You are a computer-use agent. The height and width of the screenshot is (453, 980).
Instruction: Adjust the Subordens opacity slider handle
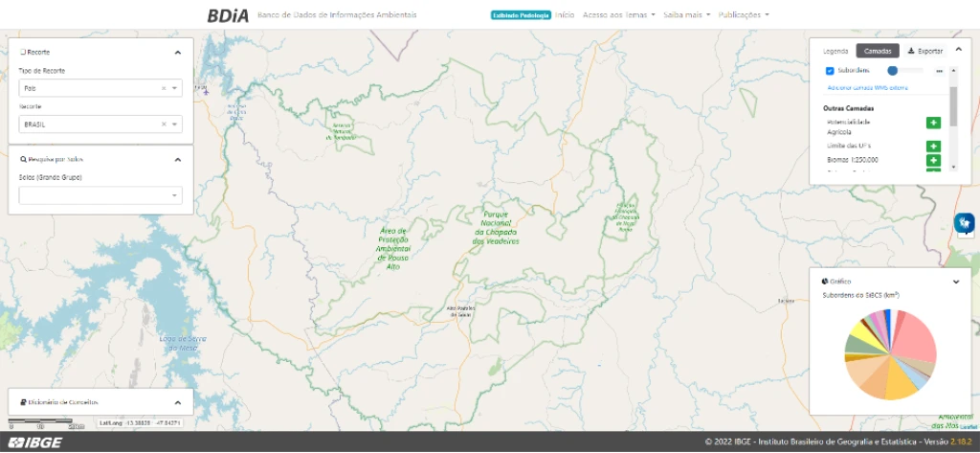click(x=893, y=71)
